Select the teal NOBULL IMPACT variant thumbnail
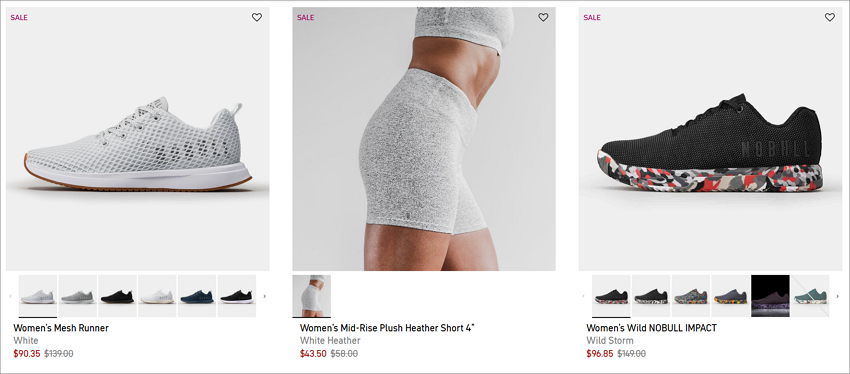The image size is (850, 374). click(810, 296)
